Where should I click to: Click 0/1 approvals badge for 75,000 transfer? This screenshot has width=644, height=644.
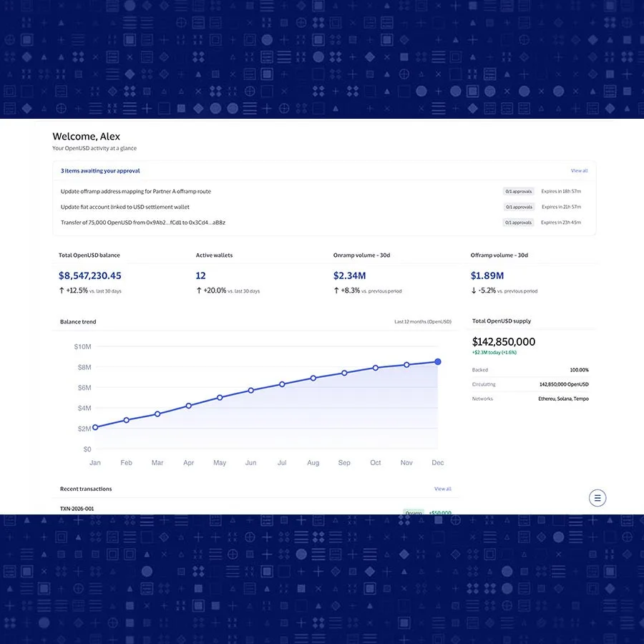point(518,223)
